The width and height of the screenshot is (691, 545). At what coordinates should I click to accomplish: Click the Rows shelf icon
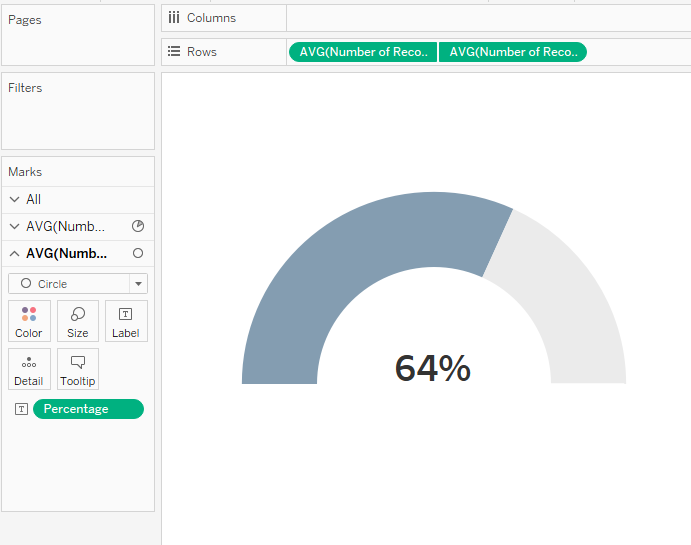click(174, 52)
